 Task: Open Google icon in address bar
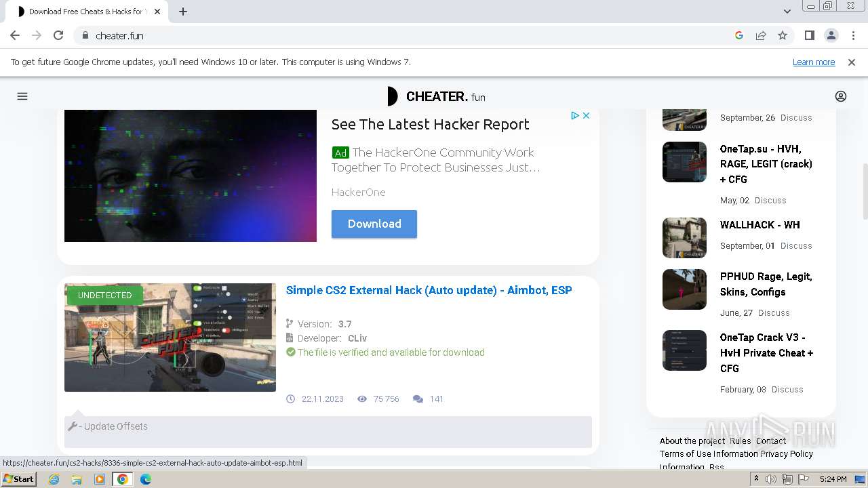(x=739, y=35)
